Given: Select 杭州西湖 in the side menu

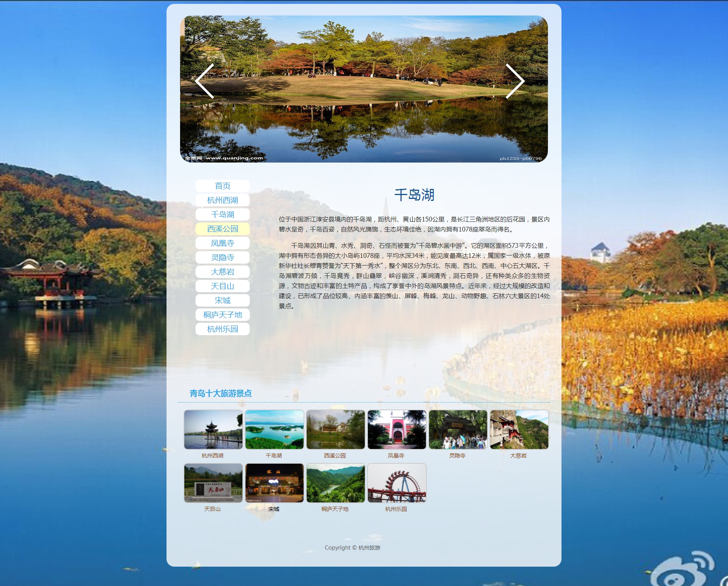Looking at the screenshot, I should (222, 200).
